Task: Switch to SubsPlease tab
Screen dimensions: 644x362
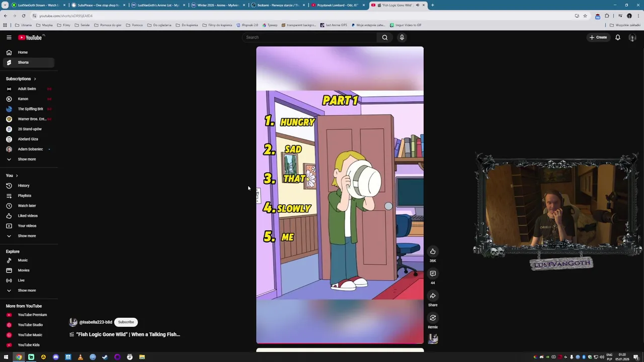Action: 98,5
